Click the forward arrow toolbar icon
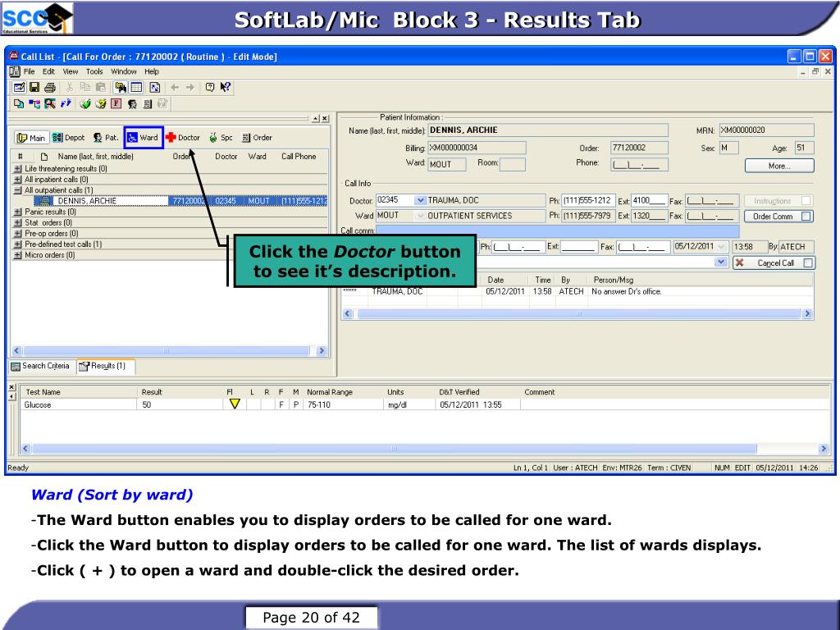 [x=190, y=87]
